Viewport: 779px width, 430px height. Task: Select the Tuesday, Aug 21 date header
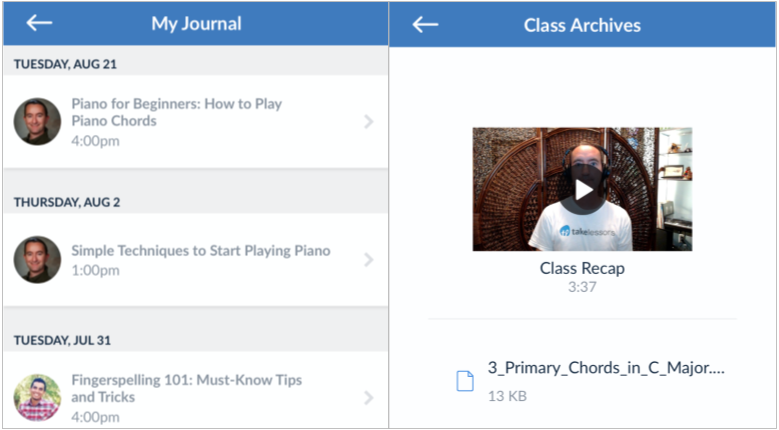point(65,64)
